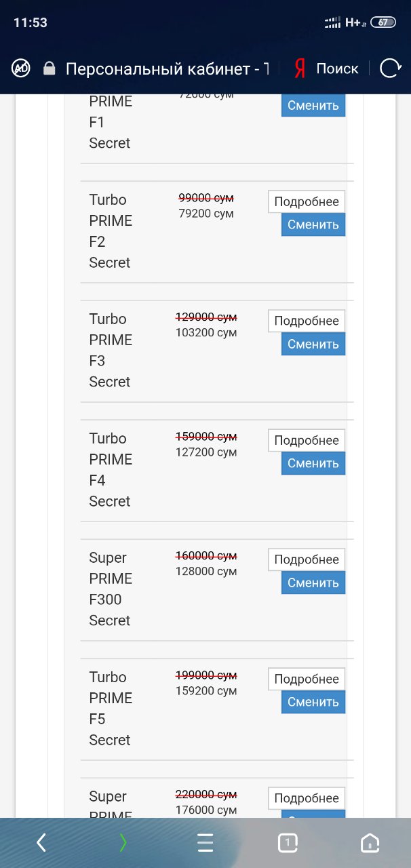This screenshot has width=411, height=868.
Task: Tap the padlock secure-site icon
Action: point(49,68)
